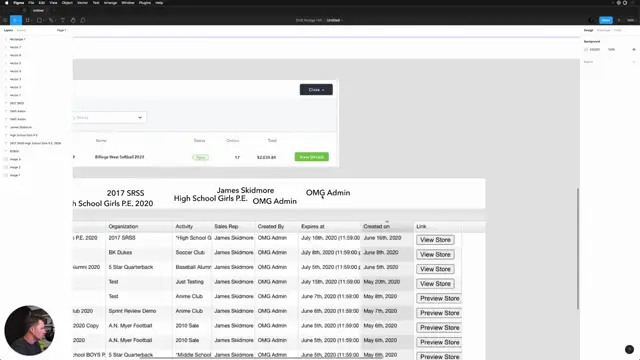
Task: Click Preview Store for Sprint Review Demo row
Action: pos(439,313)
